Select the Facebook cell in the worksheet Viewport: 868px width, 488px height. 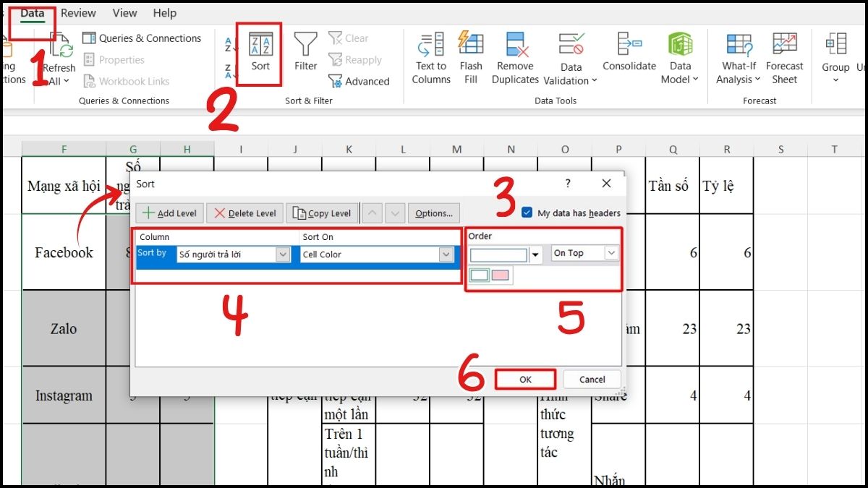[64, 253]
